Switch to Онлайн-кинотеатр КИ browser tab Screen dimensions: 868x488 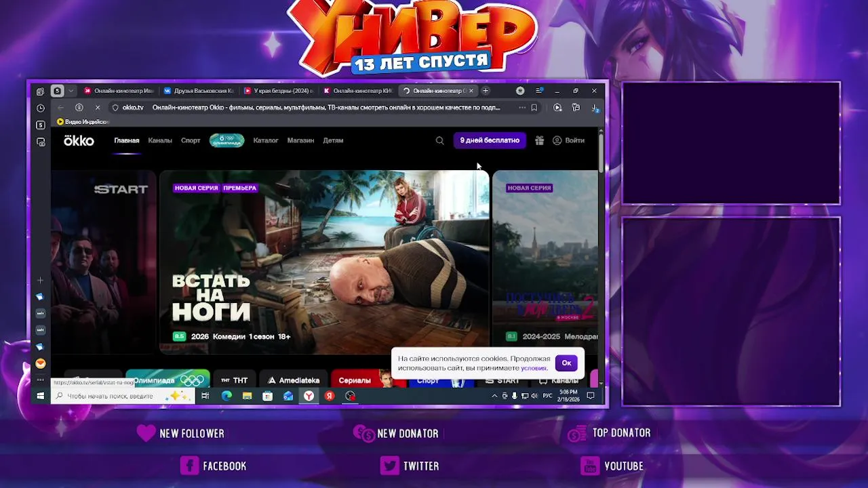point(357,91)
